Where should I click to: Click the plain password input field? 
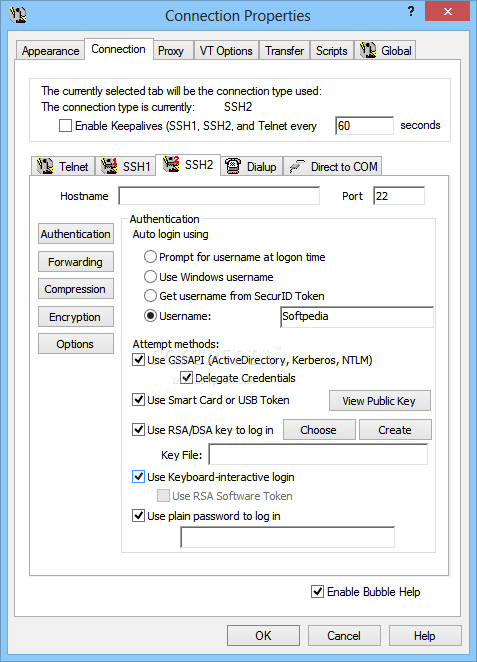(x=287, y=537)
